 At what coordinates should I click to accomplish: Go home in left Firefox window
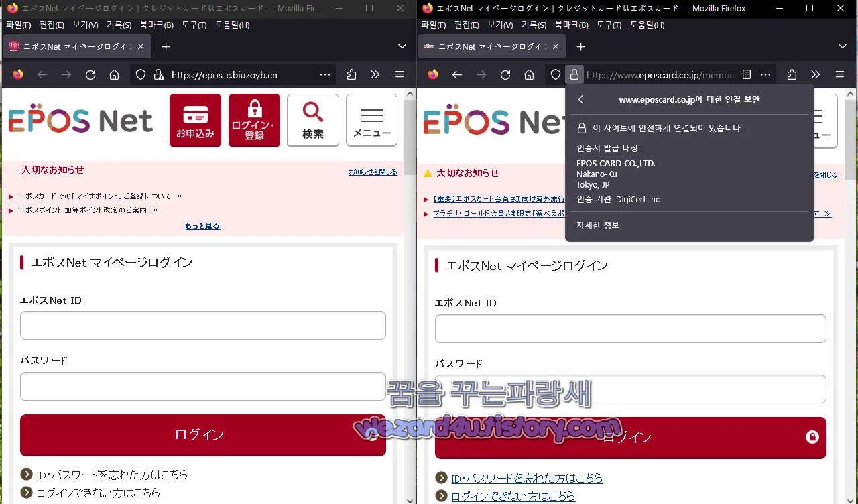point(114,75)
